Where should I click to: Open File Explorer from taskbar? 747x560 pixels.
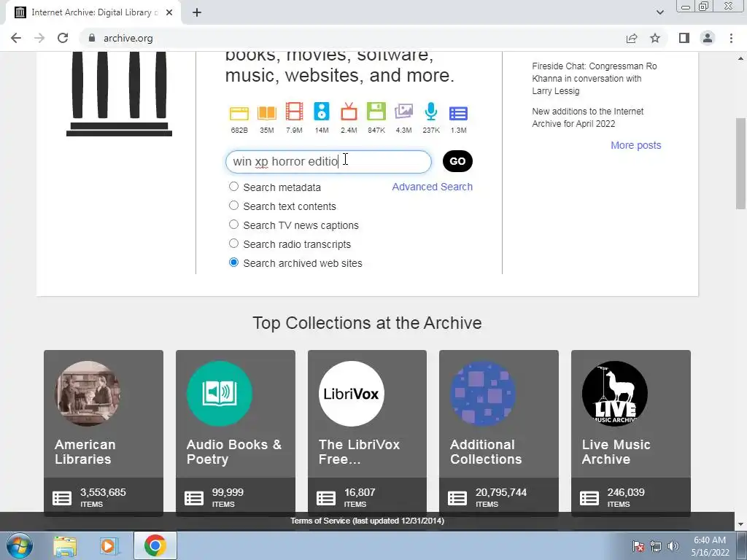pos(65,545)
